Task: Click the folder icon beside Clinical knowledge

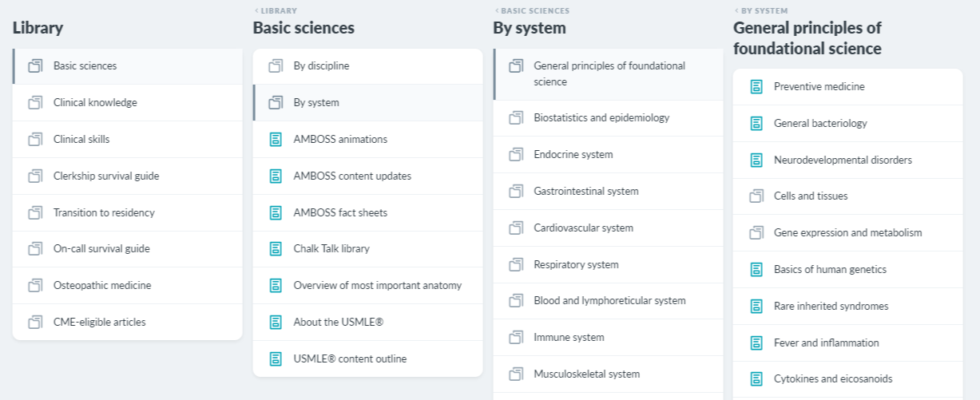Action: pyautogui.click(x=35, y=102)
